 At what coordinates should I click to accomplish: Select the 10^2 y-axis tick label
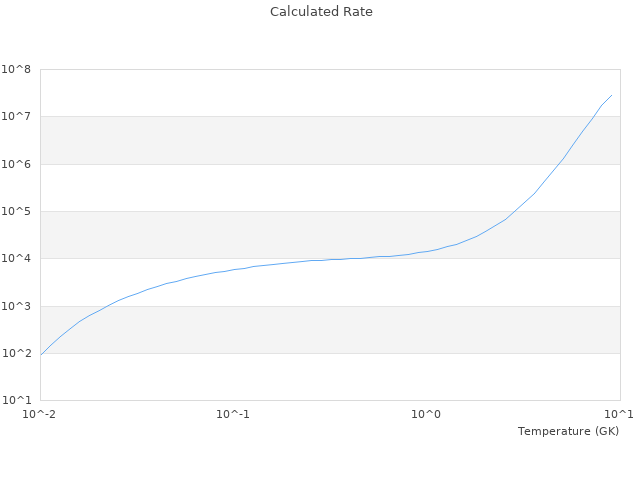click(16, 354)
